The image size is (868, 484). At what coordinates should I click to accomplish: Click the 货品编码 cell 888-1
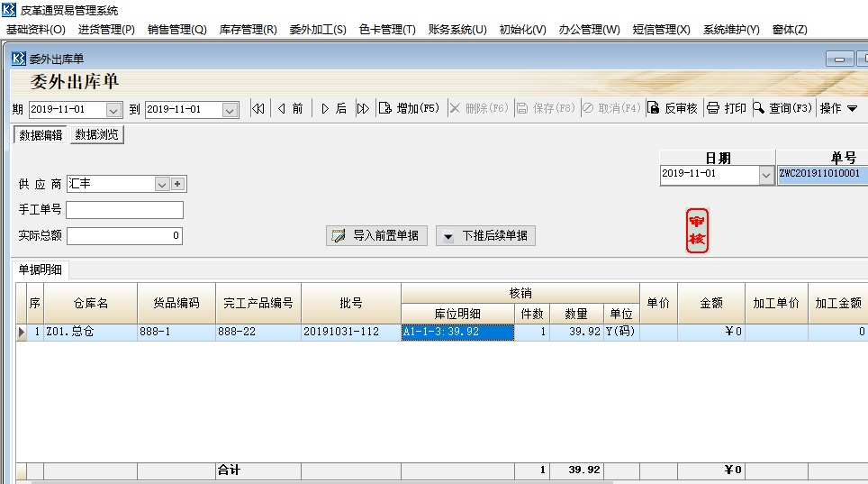point(176,332)
